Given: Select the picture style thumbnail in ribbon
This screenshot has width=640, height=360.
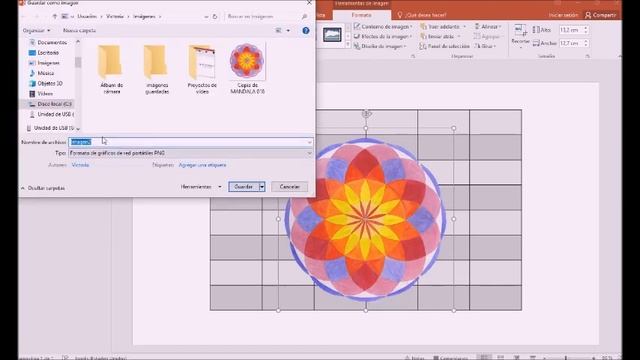Looking at the screenshot, I should coord(332,35).
